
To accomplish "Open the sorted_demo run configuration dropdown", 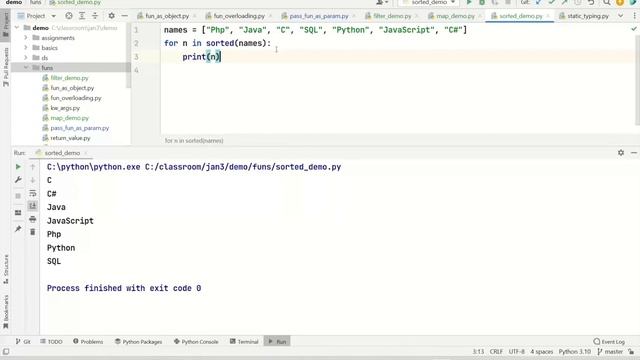I will tap(429, 2).
